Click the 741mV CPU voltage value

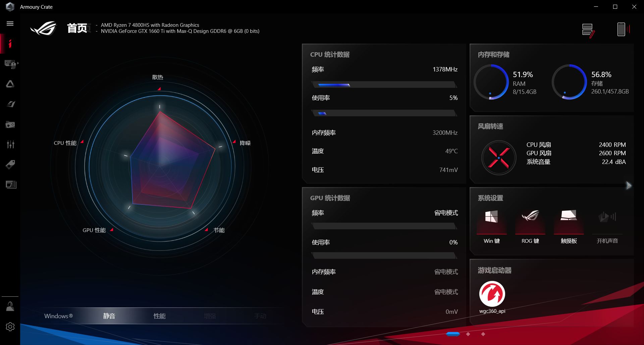click(x=448, y=170)
